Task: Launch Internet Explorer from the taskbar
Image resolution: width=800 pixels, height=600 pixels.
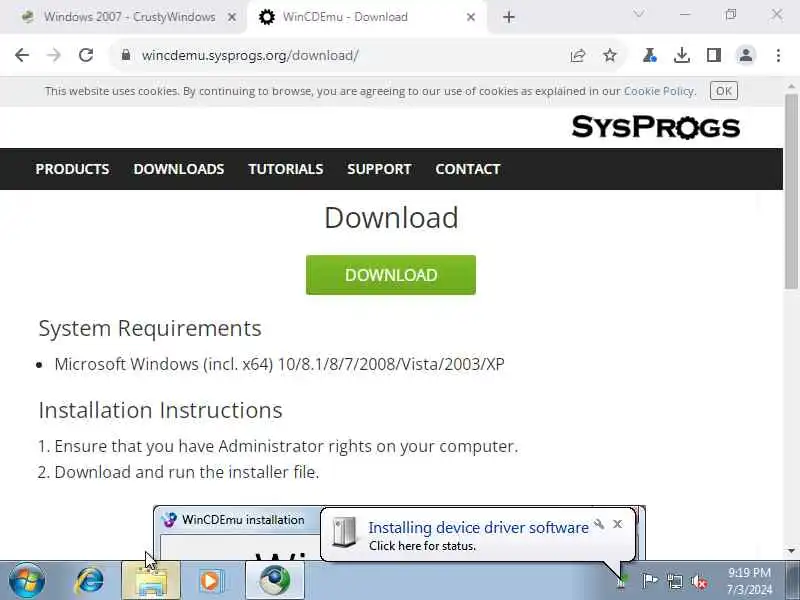Action: pos(90,580)
